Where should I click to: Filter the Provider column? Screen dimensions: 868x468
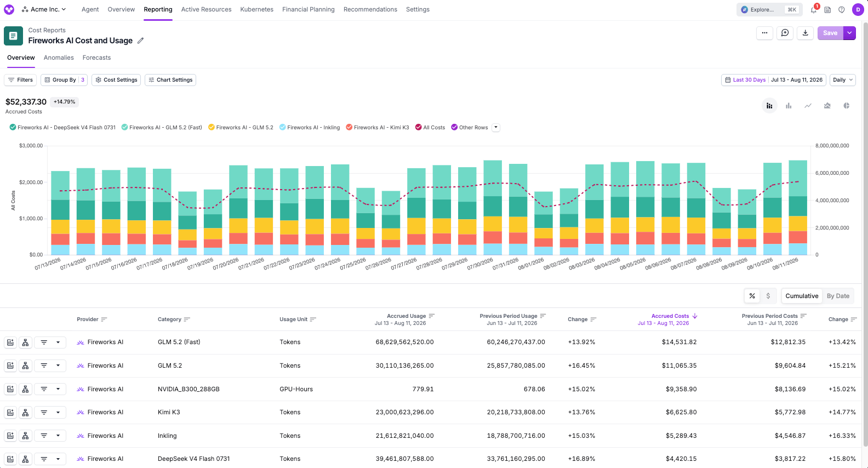click(x=104, y=319)
